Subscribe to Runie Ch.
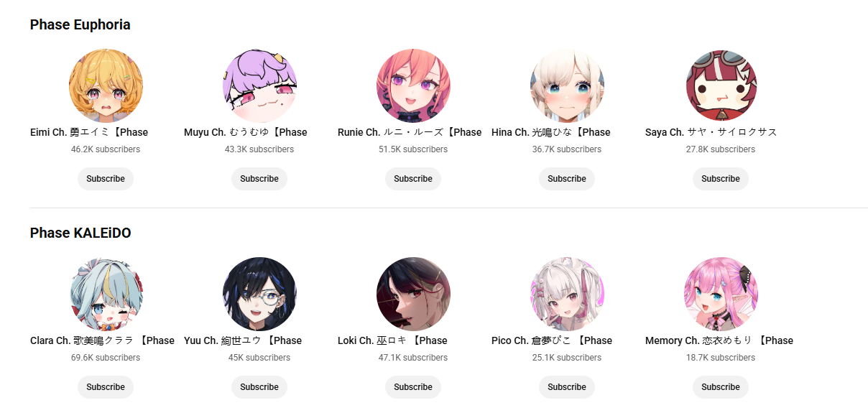The width and height of the screenshot is (868, 413). (x=413, y=179)
